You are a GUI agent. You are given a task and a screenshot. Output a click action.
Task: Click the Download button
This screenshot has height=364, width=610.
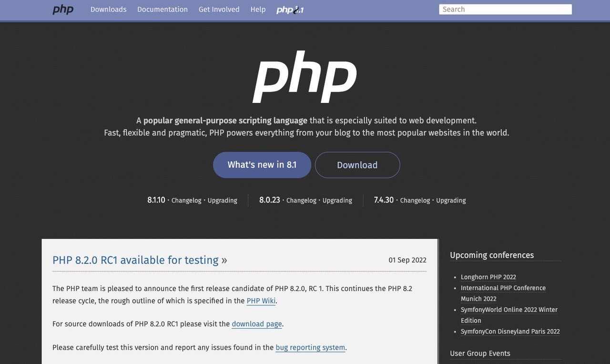(357, 165)
